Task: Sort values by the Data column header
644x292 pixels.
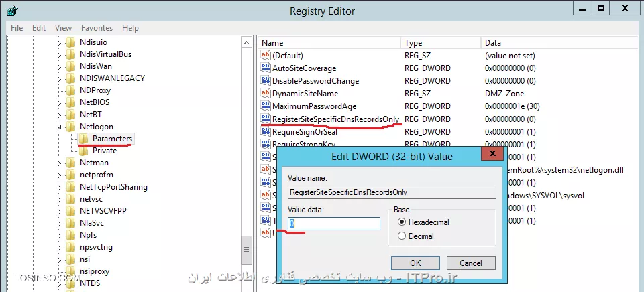Action: [559, 43]
